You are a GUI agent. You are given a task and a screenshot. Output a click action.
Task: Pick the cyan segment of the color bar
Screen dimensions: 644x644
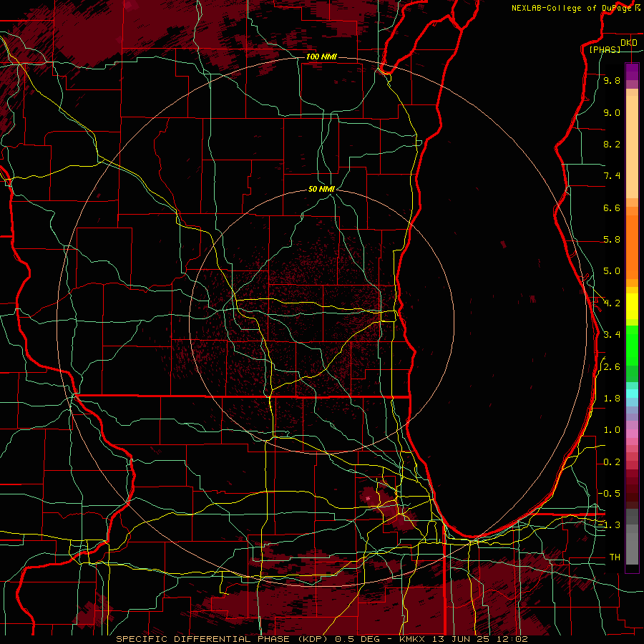tap(632, 394)
